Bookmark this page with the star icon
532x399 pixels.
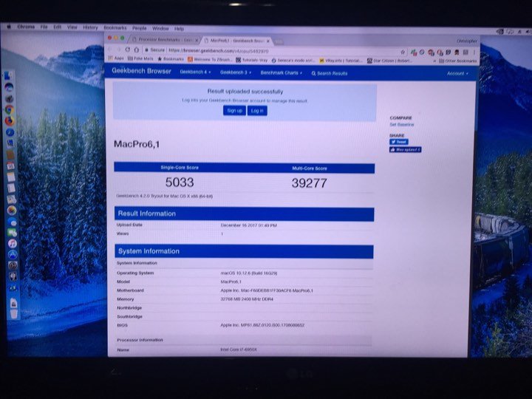coord(403,52)
